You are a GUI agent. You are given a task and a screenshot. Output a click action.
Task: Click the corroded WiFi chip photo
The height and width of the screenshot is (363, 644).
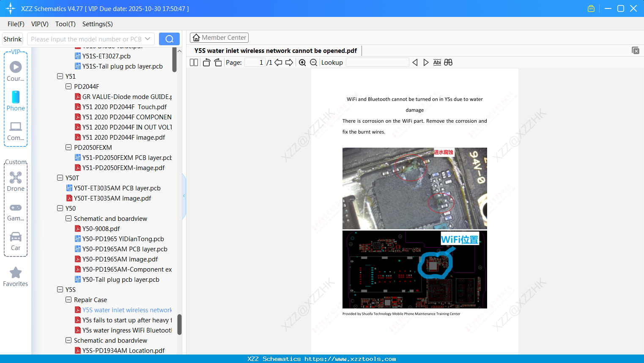pos(415,188)
